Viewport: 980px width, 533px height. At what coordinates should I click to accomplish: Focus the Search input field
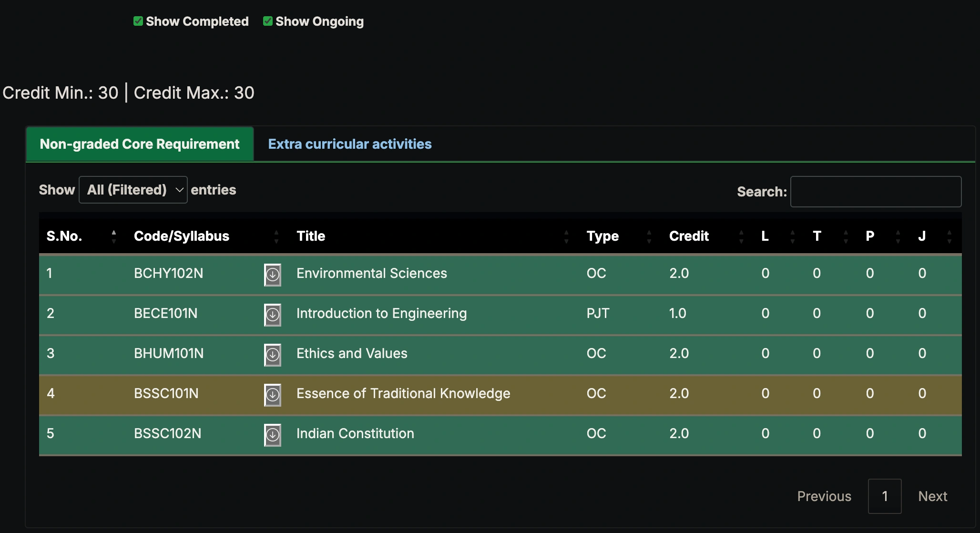(x=876, y=192)
